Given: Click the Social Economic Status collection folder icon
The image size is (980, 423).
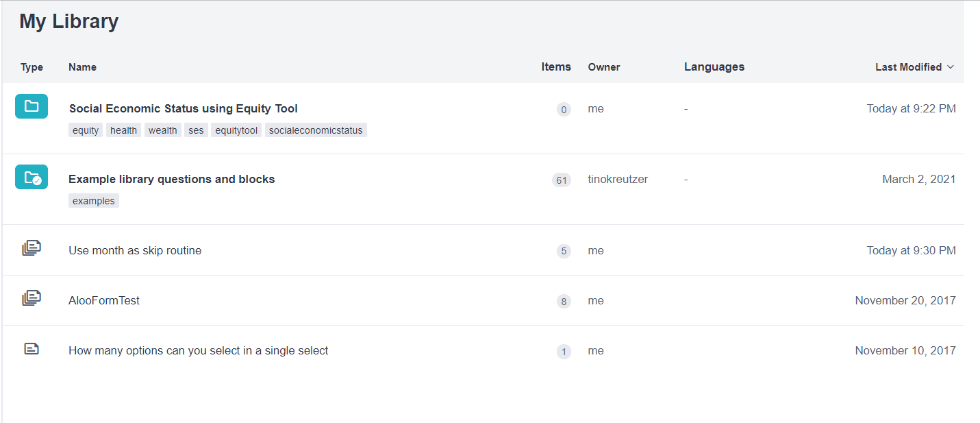Looking at the screenshot, I should coord(32,106).
